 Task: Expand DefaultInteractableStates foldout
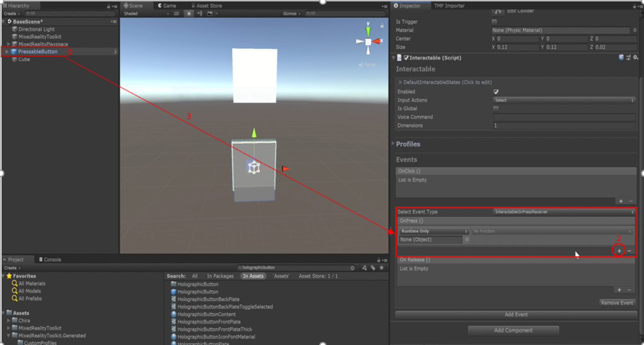point(400,82)
